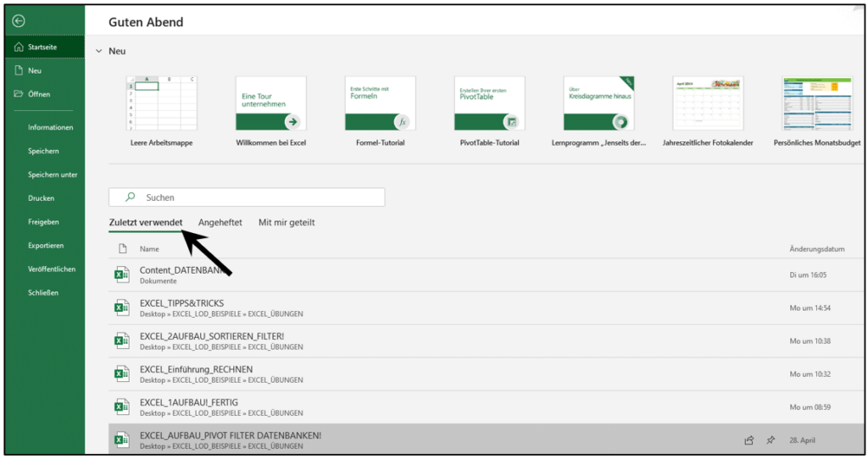Image resolution: width=868 pixels, height=460 pixels.
Task: Switch to the Angeheftet tab
Action: 220,223
